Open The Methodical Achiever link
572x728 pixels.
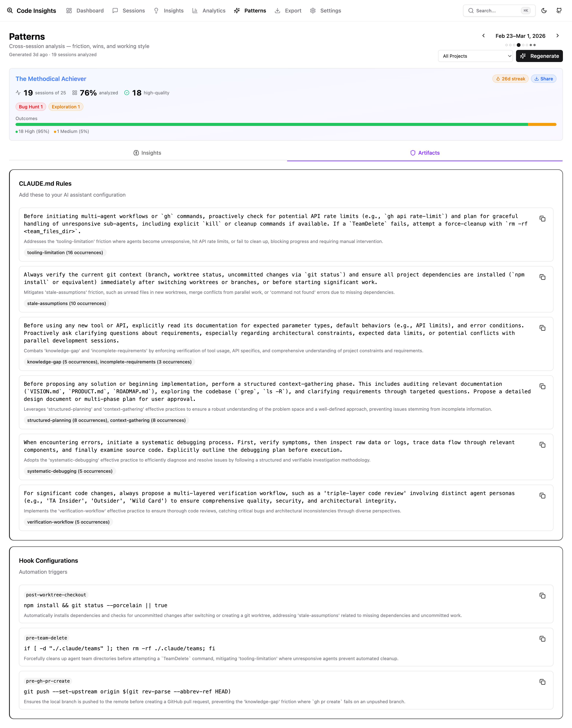pyautogui.click(x=51, y=79)
